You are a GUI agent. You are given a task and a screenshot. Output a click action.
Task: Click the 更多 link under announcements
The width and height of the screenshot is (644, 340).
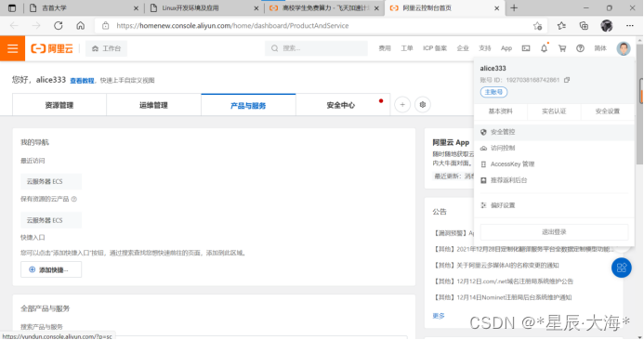click(x=439, y=316)
